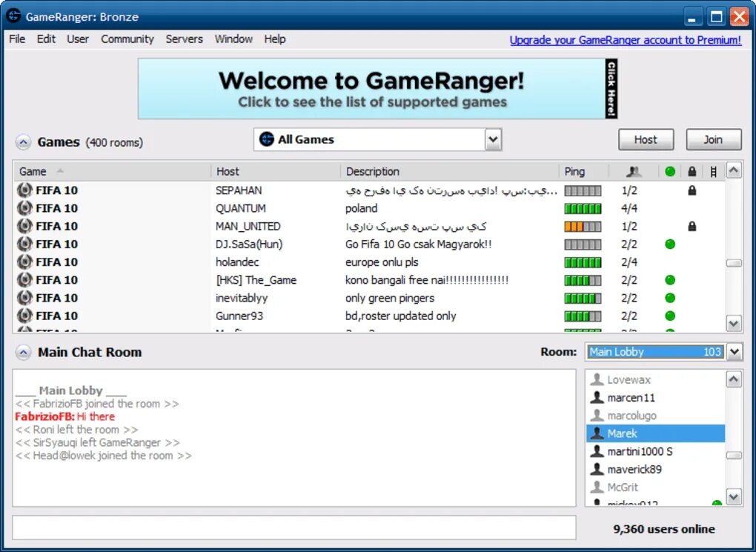Click ping bar of QUANTUM row
Viewport: 756px width, 552px height.
(x=583, y=209)
